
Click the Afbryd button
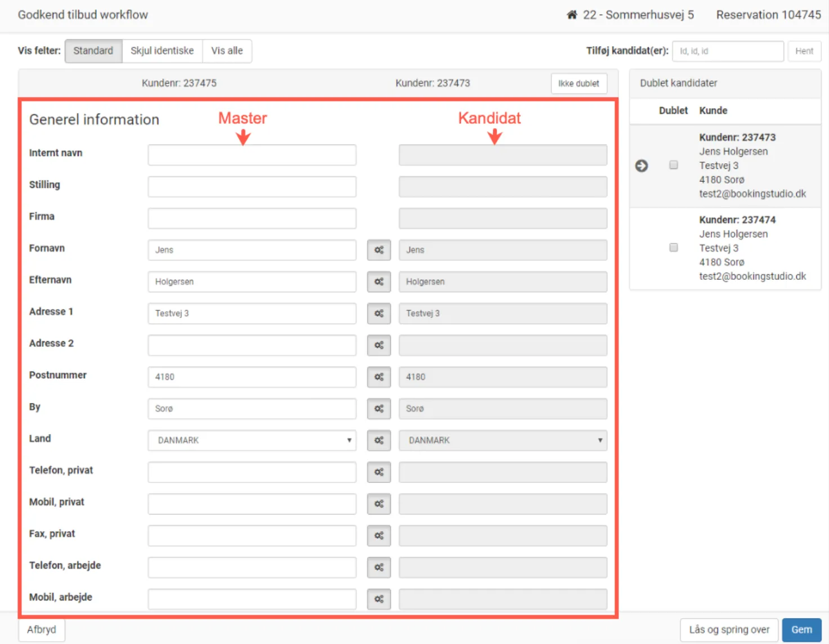coord(42,629)
